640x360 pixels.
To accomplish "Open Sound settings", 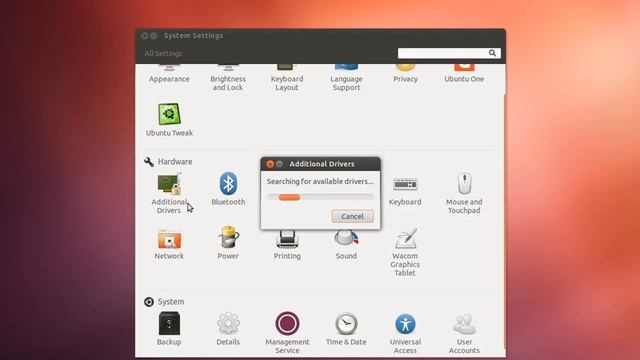I will pyautogui.click(x=346, y=245).
